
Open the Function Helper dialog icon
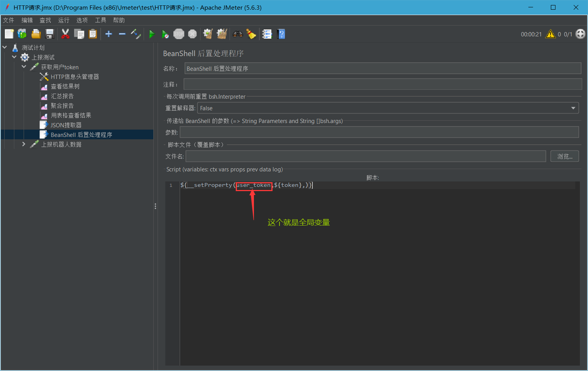[x=267, y=34]
